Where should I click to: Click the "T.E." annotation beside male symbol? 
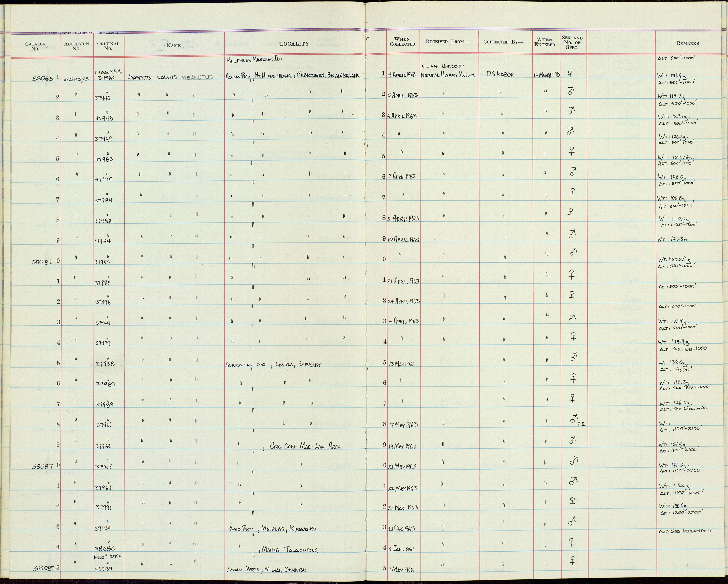(581, 425)
